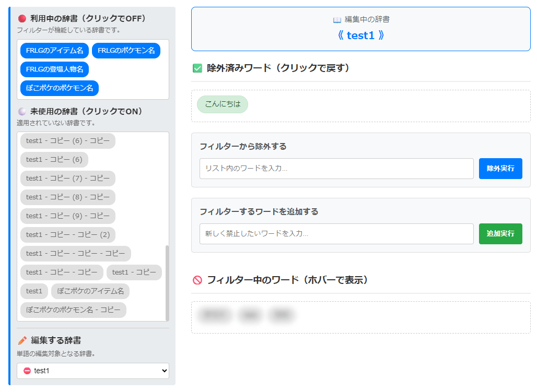Open the 編集する辞書 dropdown
This screenshot has height=392, width=537.
click(92, 371)
